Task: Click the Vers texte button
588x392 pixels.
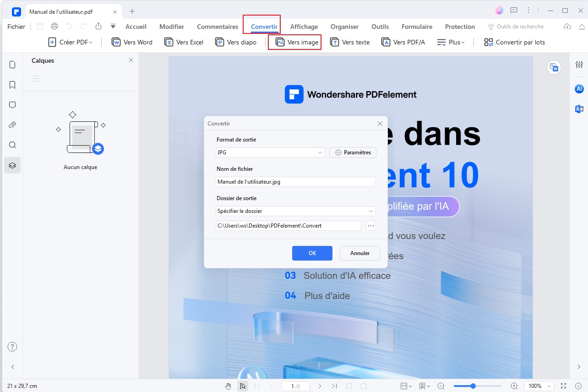Action: (350, 42)
